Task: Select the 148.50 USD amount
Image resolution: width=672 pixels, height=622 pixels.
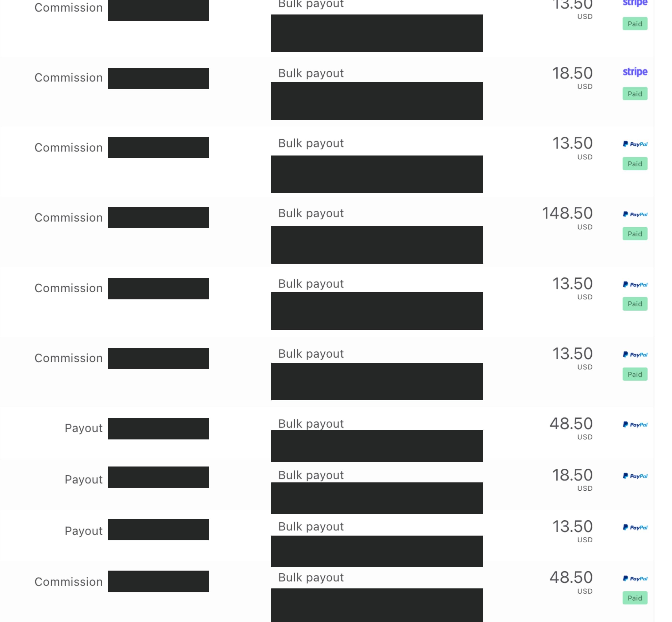Action: pyautogui.click(x=567, y=217)
